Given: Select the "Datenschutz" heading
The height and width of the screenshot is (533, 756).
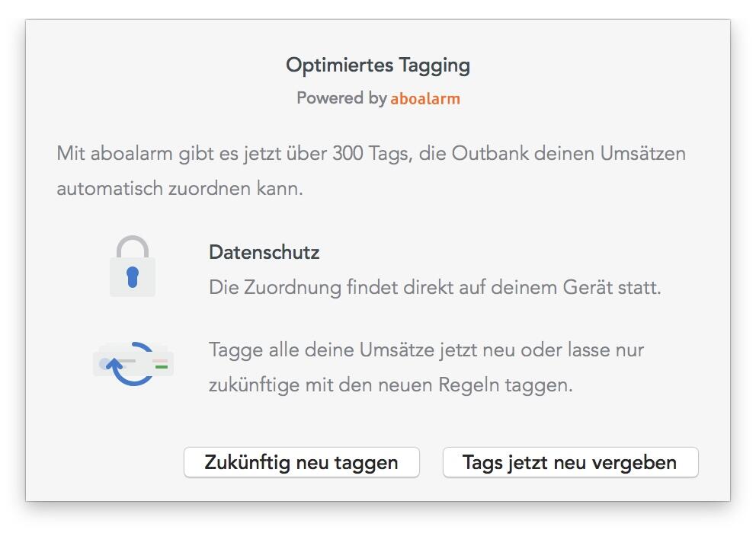Looking at the screenshot, I should (264, 252).
